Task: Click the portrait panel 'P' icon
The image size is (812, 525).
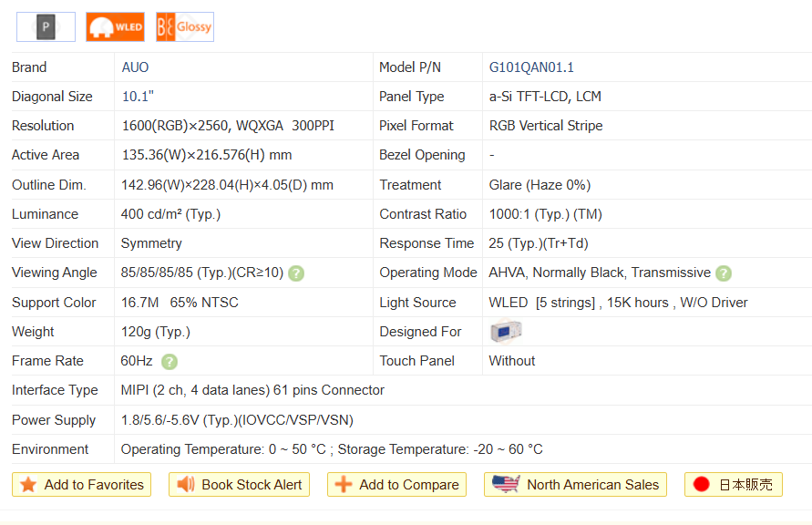Action: pyautogui.click(x=46, y=26)
